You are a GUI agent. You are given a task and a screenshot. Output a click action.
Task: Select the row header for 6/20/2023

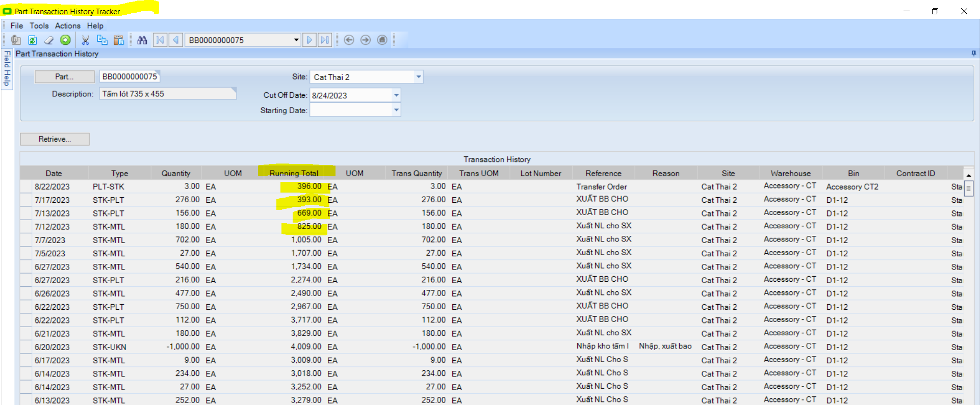click(x=25, y=347)
